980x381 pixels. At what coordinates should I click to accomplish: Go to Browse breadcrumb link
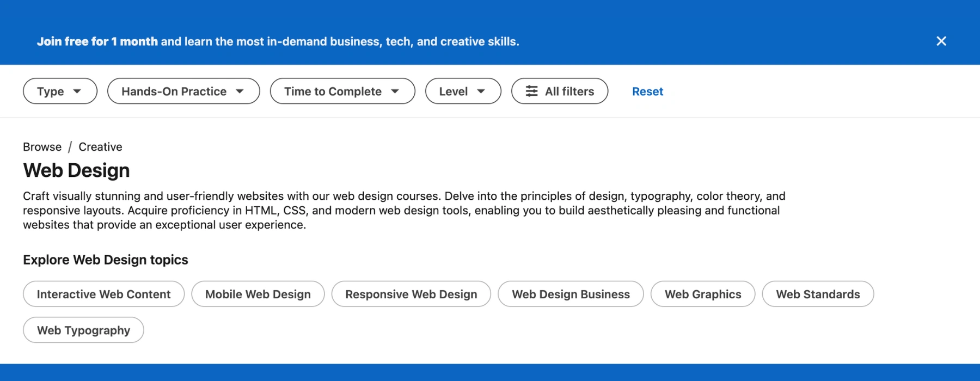coord(42,147)
